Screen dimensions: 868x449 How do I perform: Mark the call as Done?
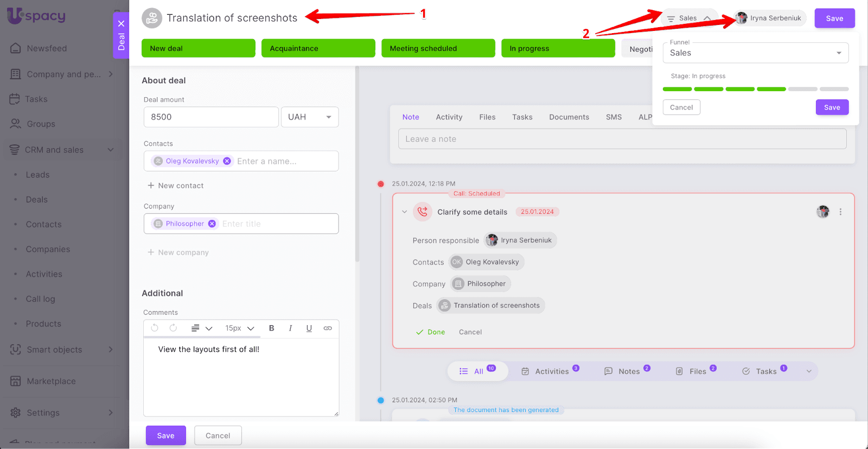tap(431, 332)
